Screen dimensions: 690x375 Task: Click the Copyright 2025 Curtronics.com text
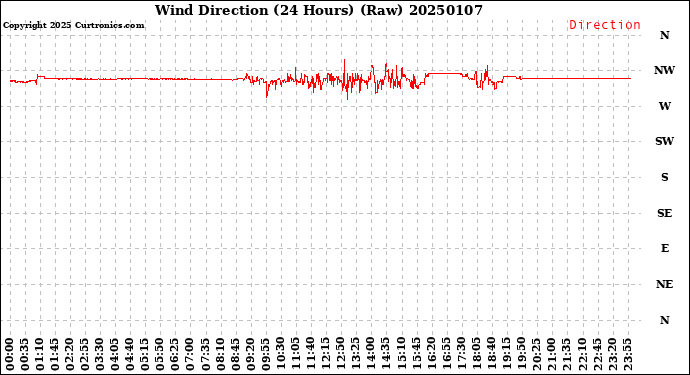[x=73, y=25]
